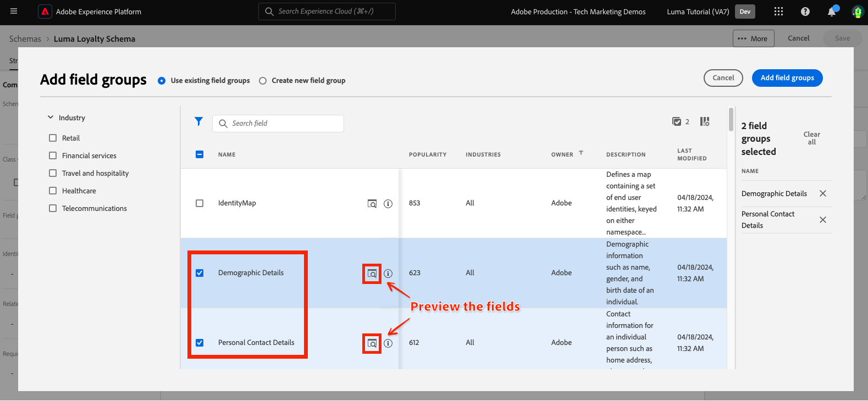Open the user profile avatar
This screenshot has height=401, width=868.
[858, 12]
